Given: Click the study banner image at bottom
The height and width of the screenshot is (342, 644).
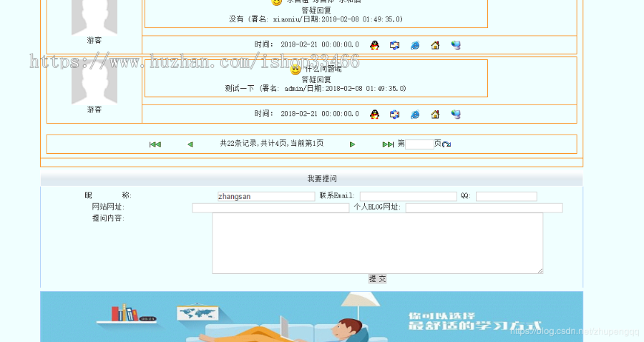Looking at the screenshot, I should coord(312,316).
